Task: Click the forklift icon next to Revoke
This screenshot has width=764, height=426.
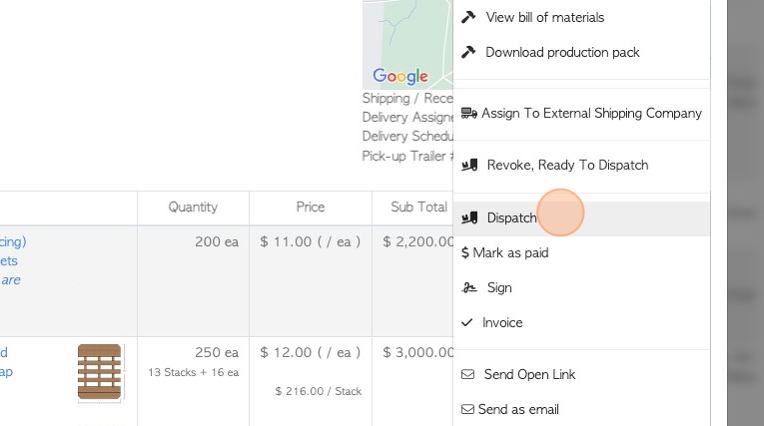Action: (x=469, y=165)
